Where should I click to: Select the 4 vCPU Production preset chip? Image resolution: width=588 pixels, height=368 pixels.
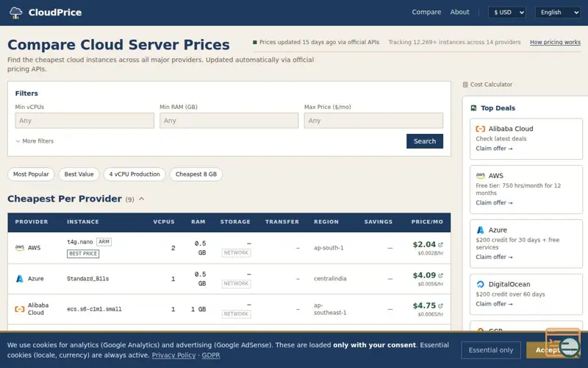[x=135, y=174]
